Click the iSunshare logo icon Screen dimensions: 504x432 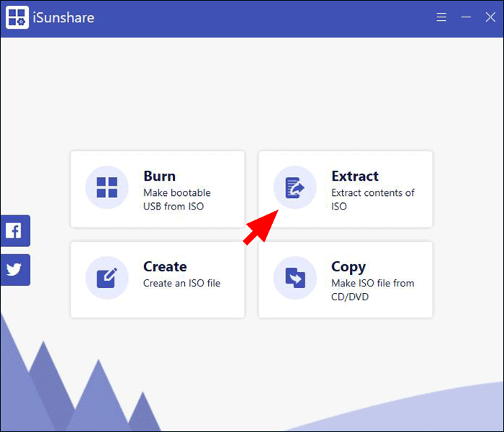pyautogui.click(x=17, y=18)
